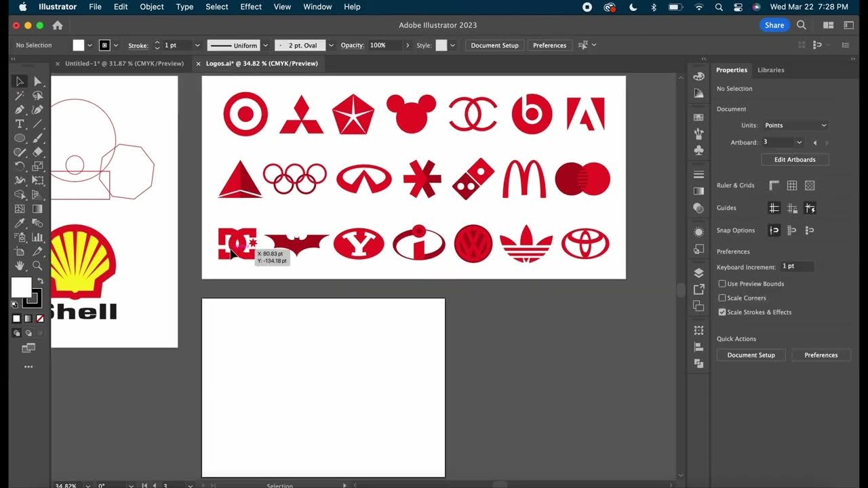Select the Free Transform tool
The height and width of the screenshot is (488, 868).
coord(37,181)
